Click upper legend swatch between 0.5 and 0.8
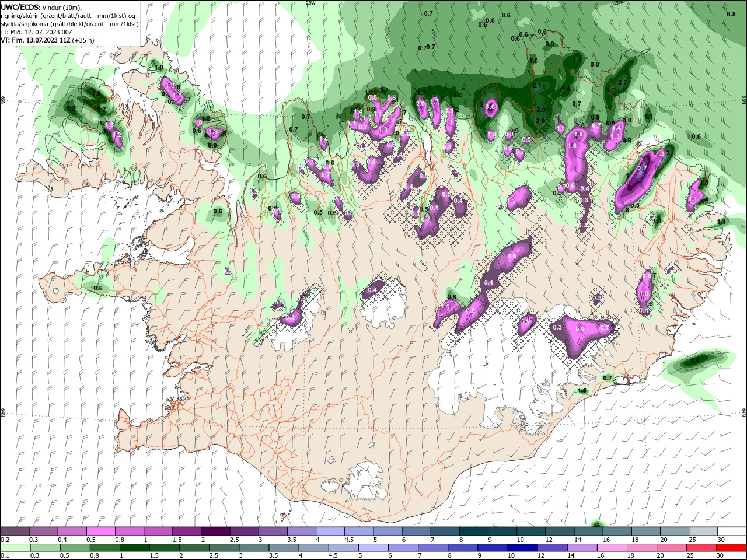 (101, 531)
